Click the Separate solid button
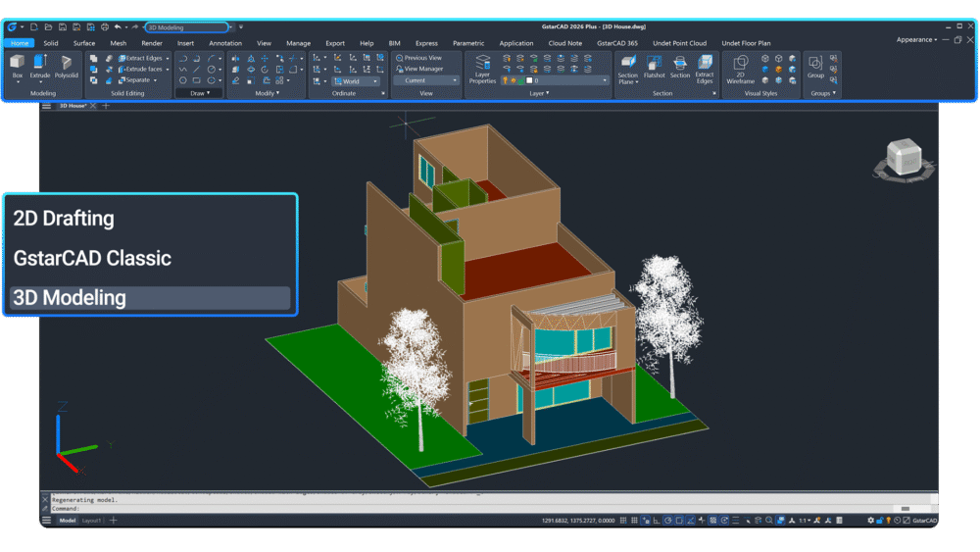The image size is (980, 552). [x=133, y=80]
